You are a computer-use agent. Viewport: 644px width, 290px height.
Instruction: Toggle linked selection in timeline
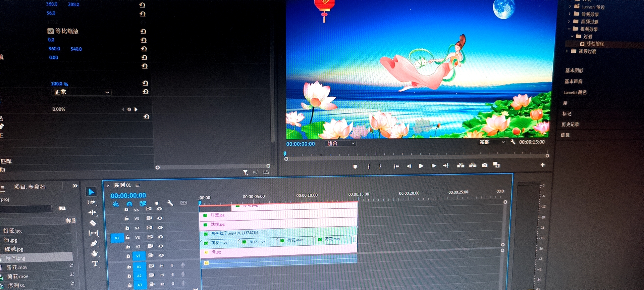pyautogui.click(x=143, y=203)
